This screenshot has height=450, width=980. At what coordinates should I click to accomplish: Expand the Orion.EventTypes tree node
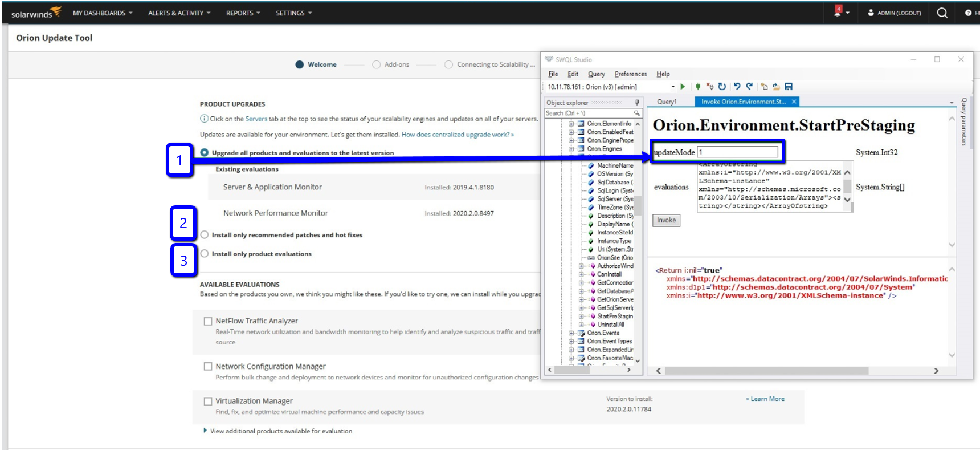pyautogui.click(x=571, y=342)
